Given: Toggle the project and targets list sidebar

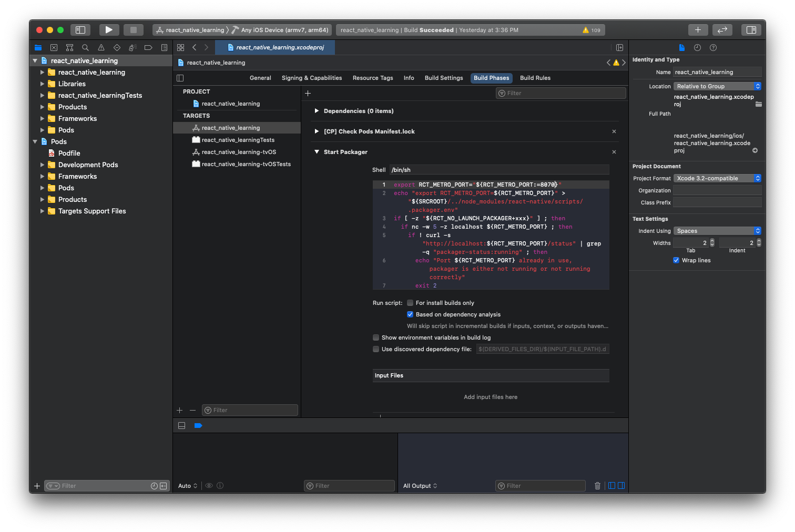Looking at the screenshot, I should [180, 78].
